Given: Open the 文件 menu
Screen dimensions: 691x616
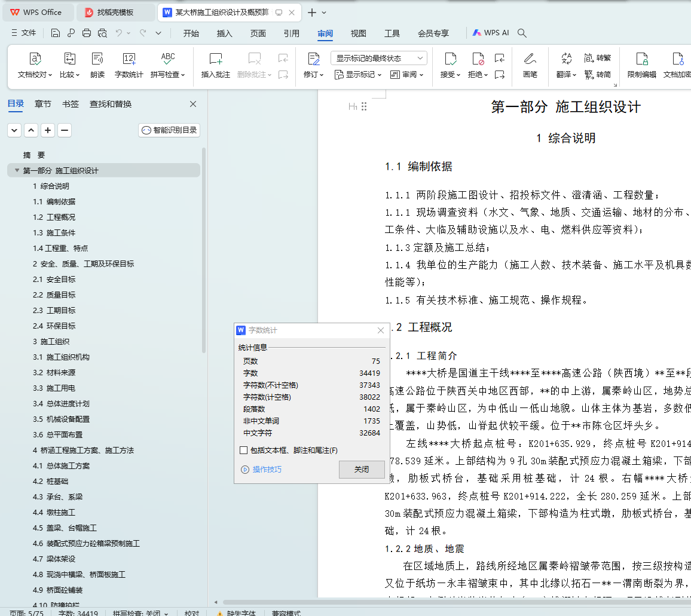Looking at the screenshot, I should tap(24, 33).
